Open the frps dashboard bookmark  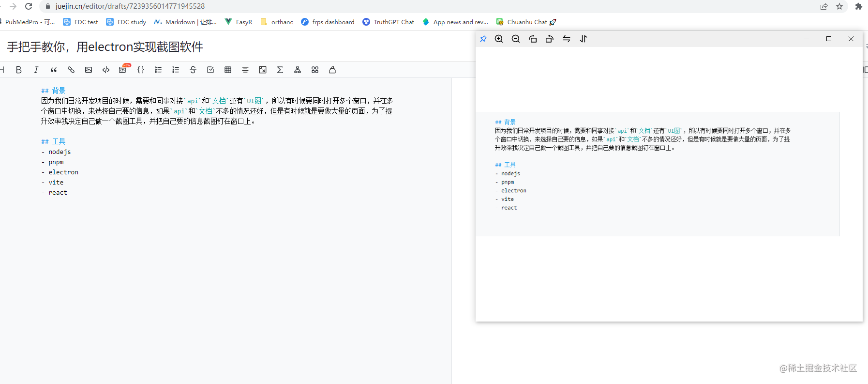point(328,22)
